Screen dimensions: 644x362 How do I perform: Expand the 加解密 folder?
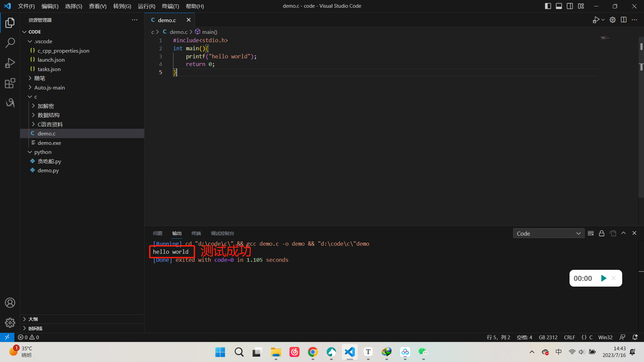[82, 106]
